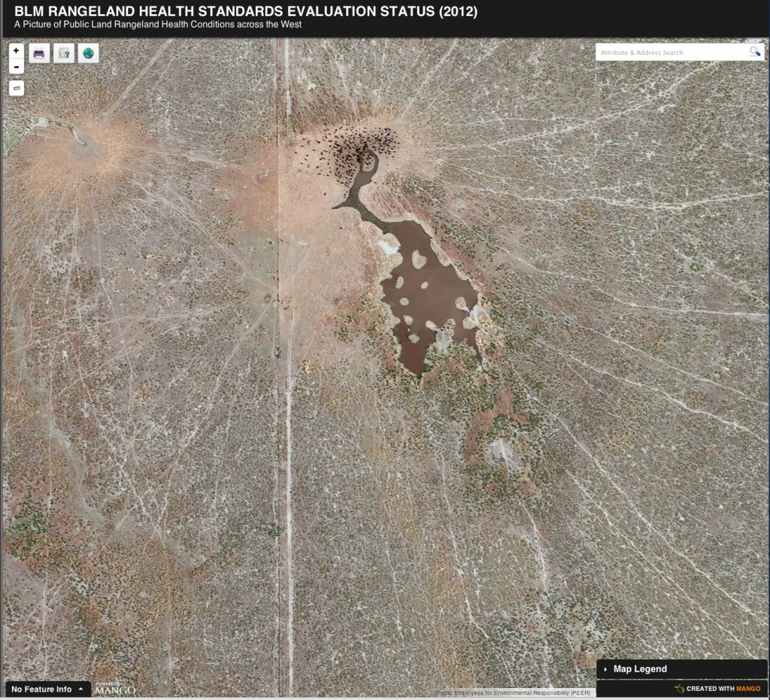
Task: Activate the ruler measure tool
Action: (17, 88)
